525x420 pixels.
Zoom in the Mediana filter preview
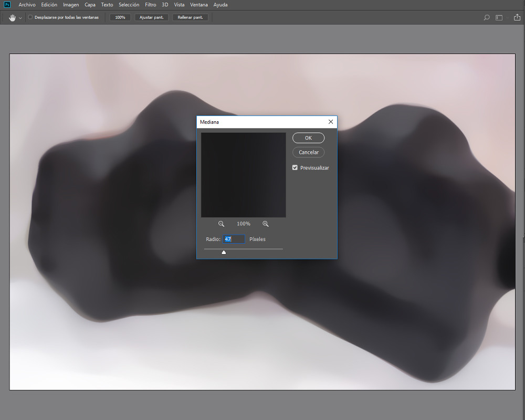coord(266,224)
